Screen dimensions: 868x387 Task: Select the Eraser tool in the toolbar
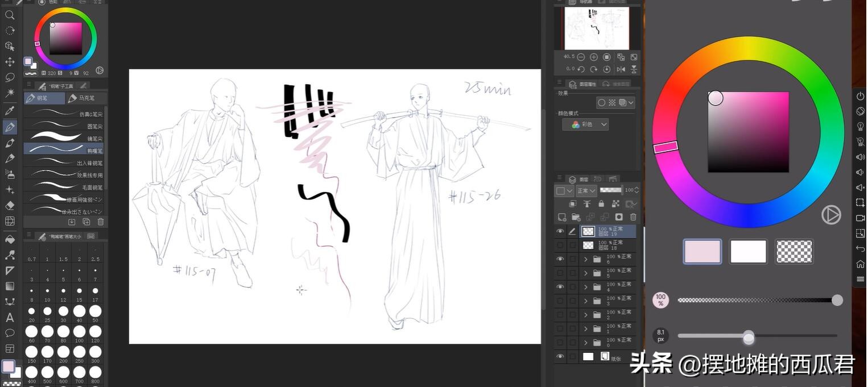[10, 205]
